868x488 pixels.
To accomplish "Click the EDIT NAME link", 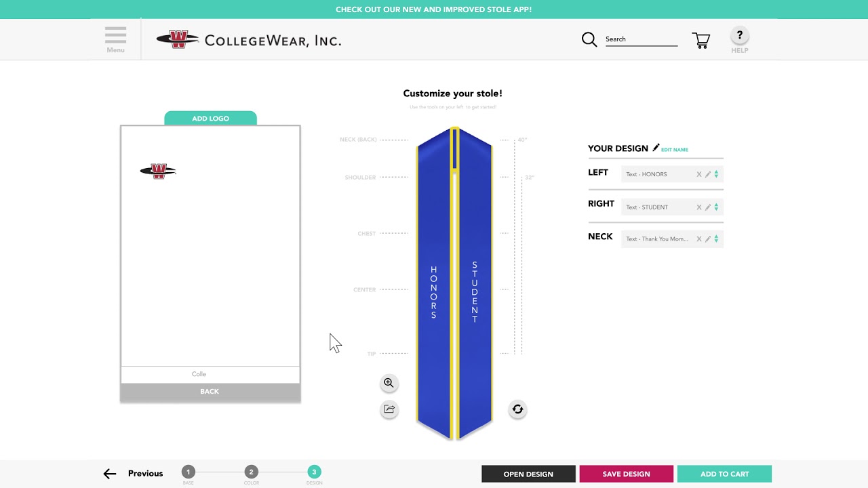I will [x=675, y=150].
